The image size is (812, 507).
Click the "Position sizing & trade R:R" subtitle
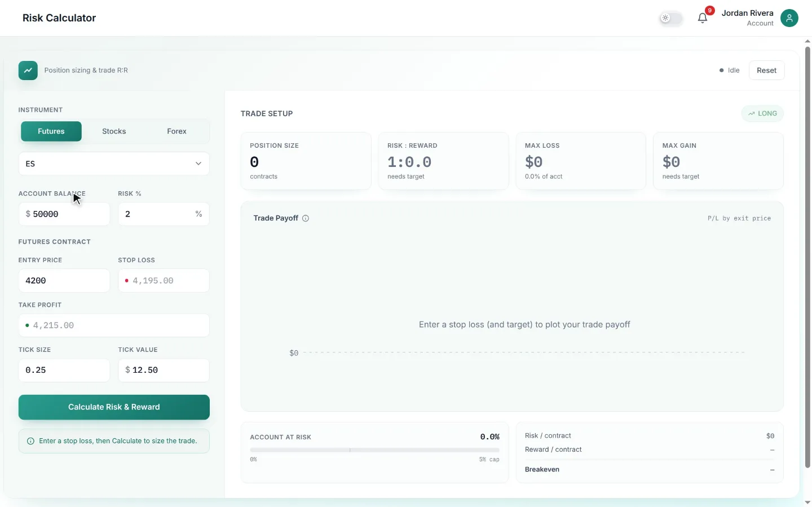(86, 70)
